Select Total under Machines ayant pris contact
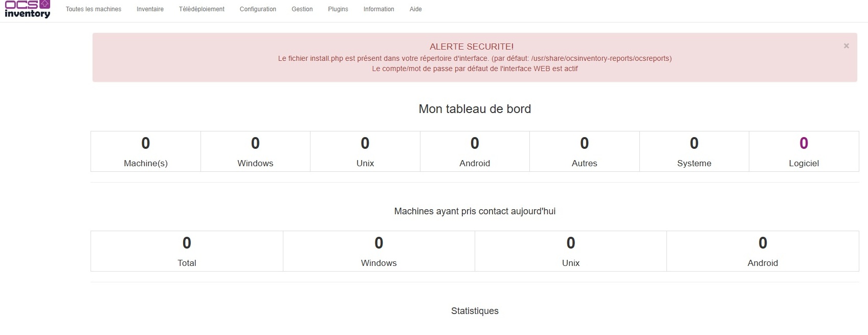868x335 pixels. coord(186,251)
